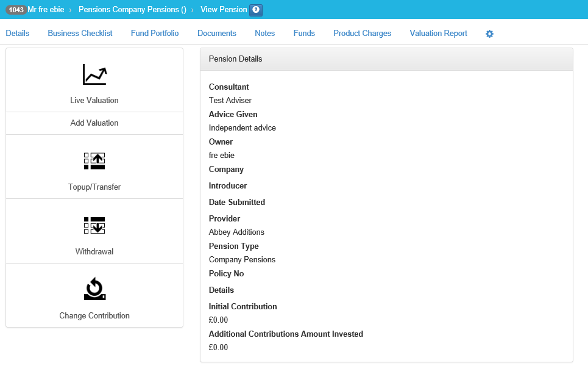Image resolution: width=588 pixels, height=377 pixels.
Task: View the Product Charges tab
Action: (x=362, y=34)
